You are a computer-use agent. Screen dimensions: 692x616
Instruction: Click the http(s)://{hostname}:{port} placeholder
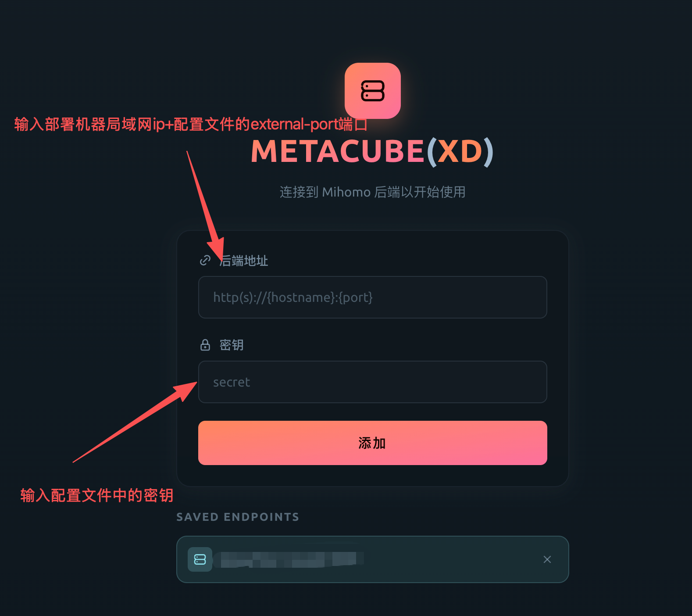pyautogui.click(x=293, y=297)
